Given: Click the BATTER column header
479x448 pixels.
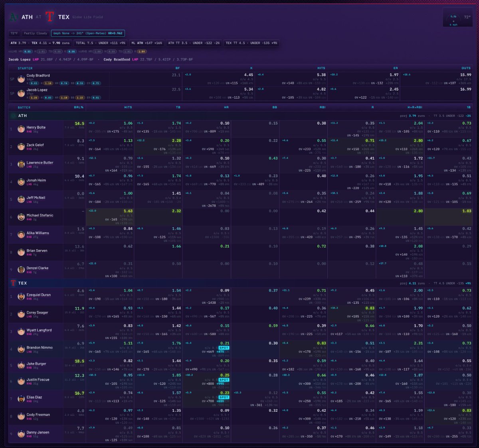Looking at the screenshot, I should (24, 107).
